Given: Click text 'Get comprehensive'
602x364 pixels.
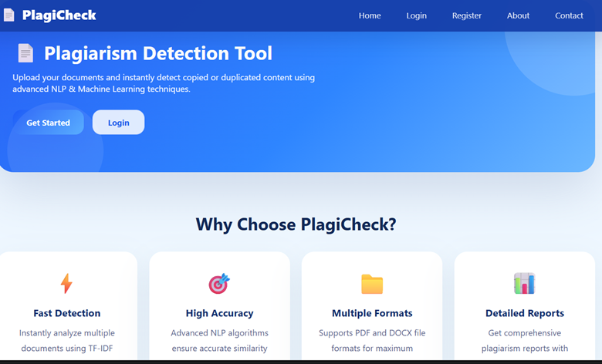Looking at the screenshot, I should (525, 333).
